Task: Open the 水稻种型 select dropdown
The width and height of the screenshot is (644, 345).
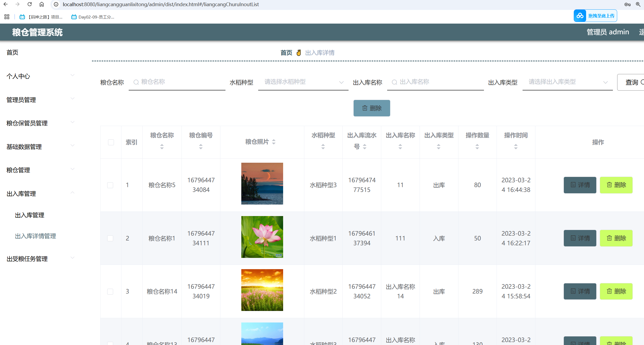Action: point(303,82)
